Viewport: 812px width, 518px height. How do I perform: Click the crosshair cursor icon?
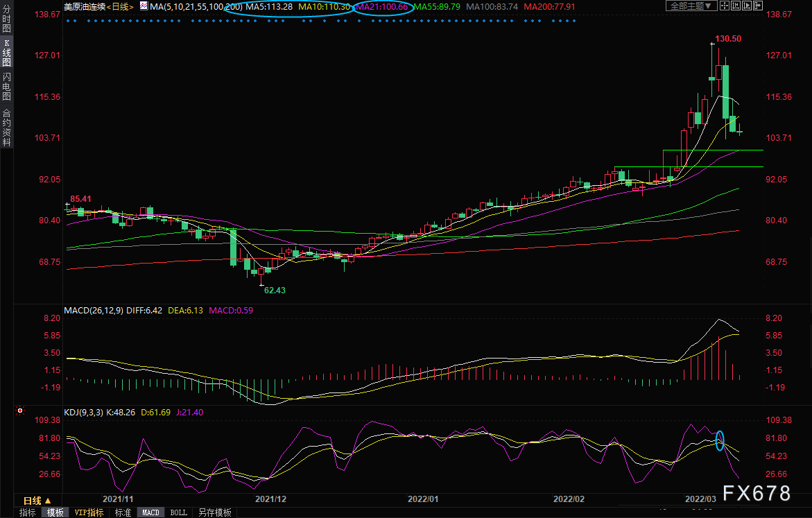click(725, 6)
